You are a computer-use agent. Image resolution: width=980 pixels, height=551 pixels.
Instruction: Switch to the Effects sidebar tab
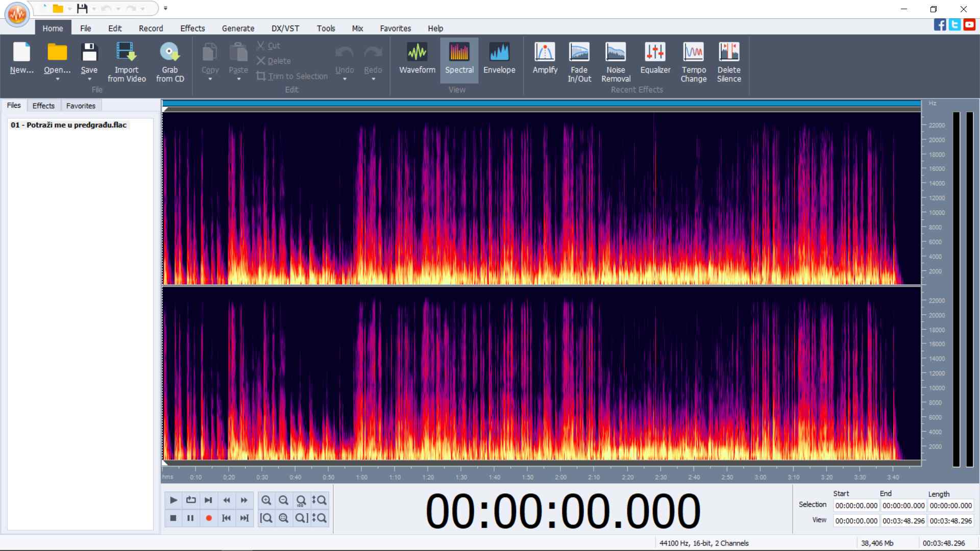click(x=43, y=106)
